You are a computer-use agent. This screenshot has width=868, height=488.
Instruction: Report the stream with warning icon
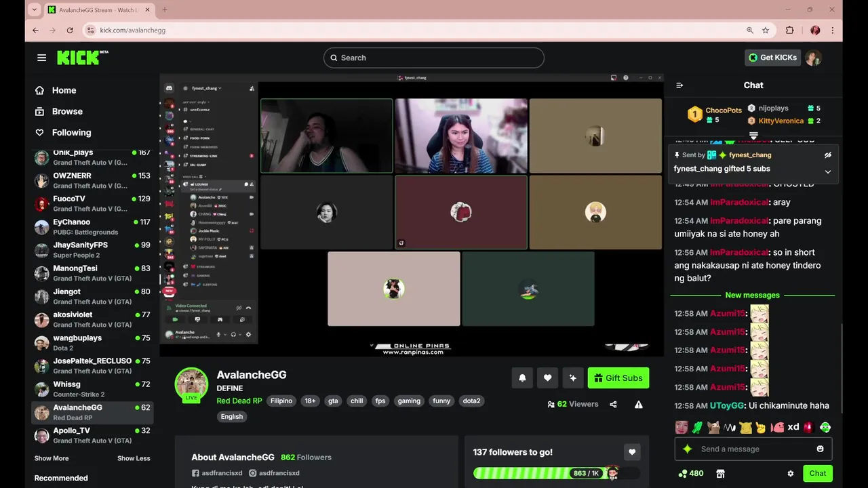tap(638, 405)
